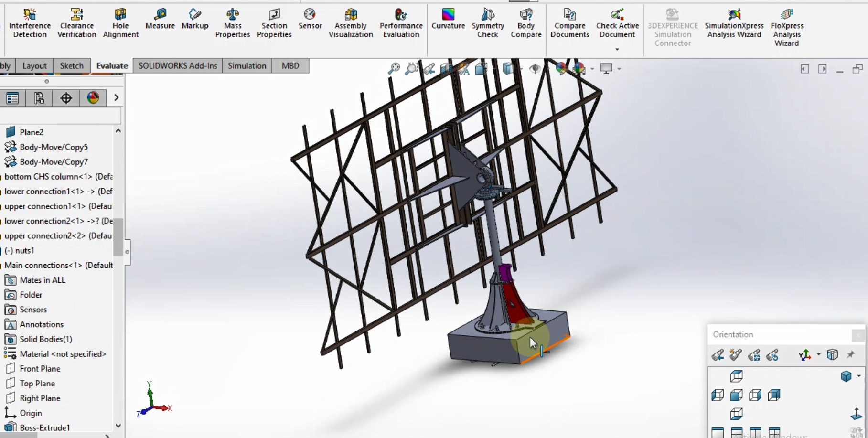This screenshot has width=868, height=438.
Task: Open the Simulation tab
Action: pos(247,65)
